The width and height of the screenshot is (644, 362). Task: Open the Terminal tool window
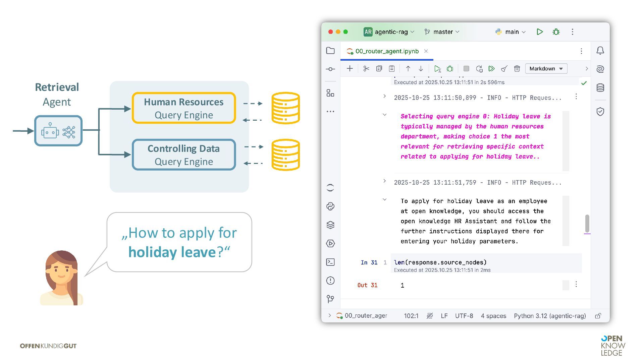pyautogui.click(x=330, y=262)
